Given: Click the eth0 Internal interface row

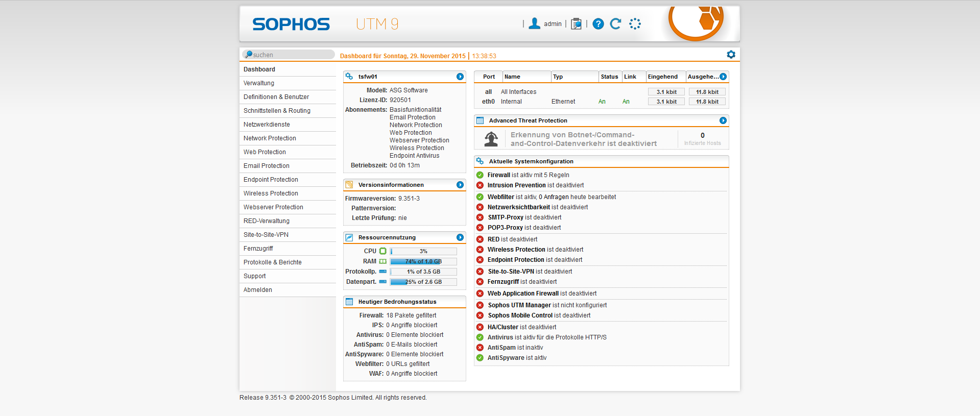Looking at the screenshot, I should click(x=602, y=102).
